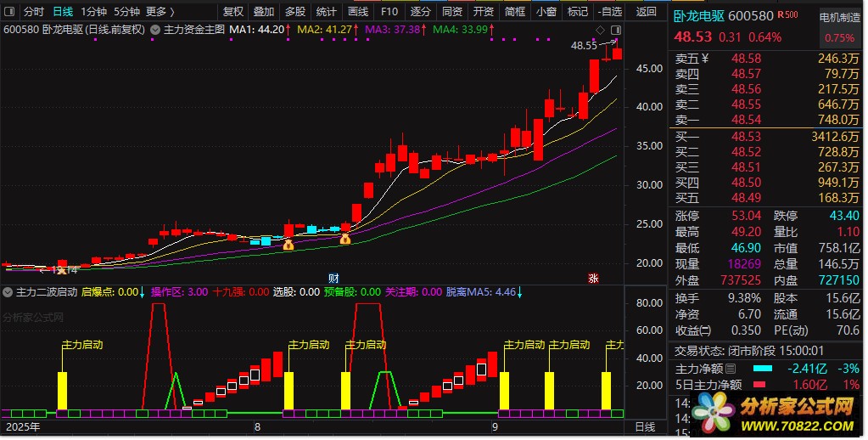Open the 电机制造 industry sector box

click(x=839, y=28)
